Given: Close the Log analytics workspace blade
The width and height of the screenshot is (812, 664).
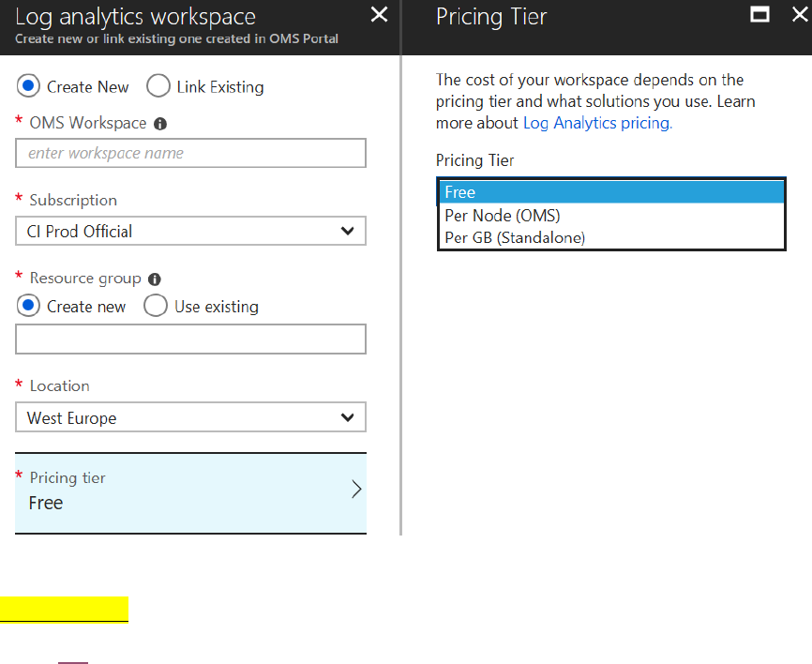Looking at the screenshot, I should [x=379, y=15].
